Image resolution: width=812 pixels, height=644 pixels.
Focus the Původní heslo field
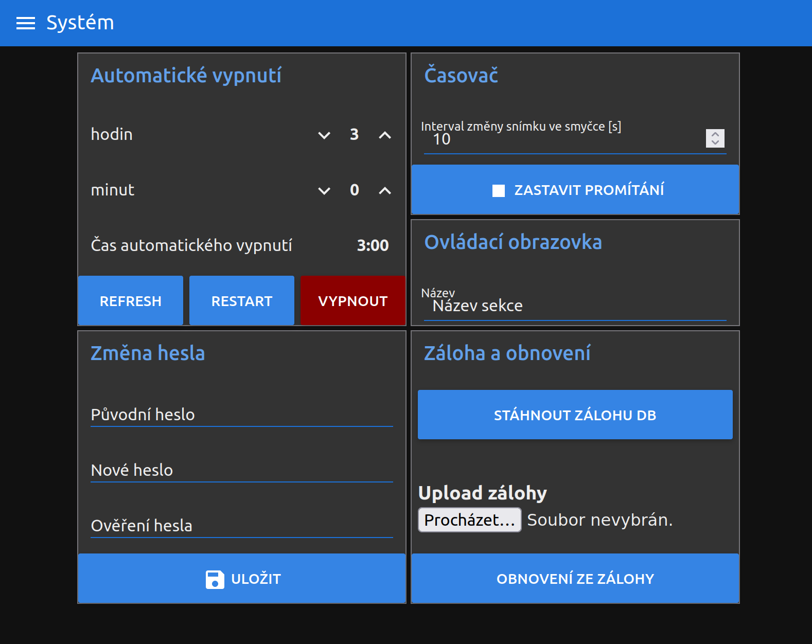coord(242,415)
